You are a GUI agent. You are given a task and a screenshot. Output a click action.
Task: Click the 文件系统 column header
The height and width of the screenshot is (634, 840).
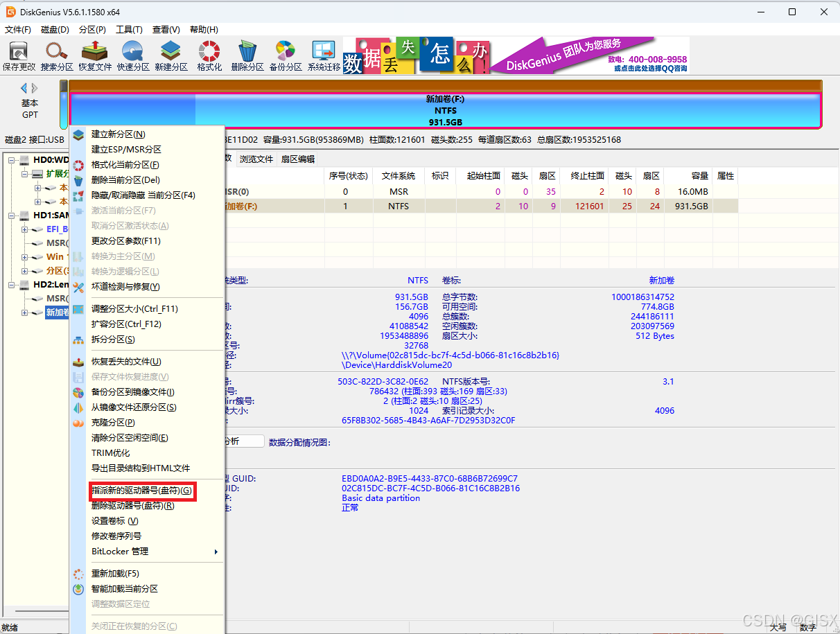(x=399, y=176)
